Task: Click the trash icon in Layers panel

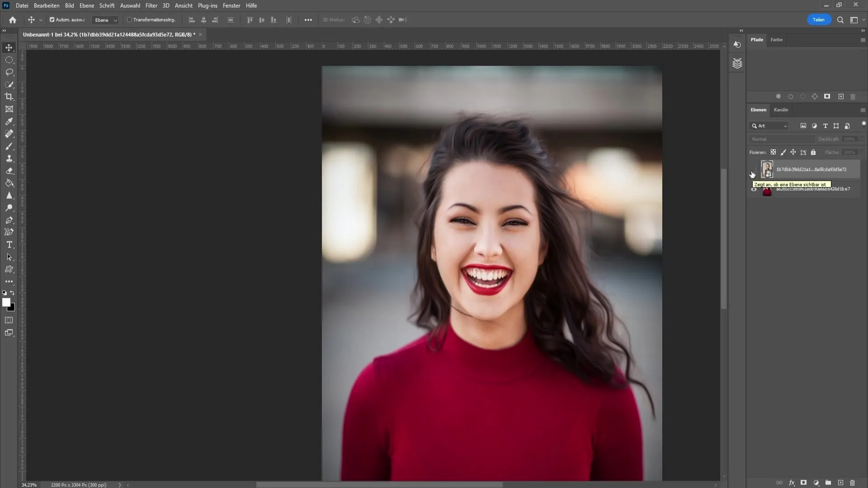Action: tap(853, 483)
